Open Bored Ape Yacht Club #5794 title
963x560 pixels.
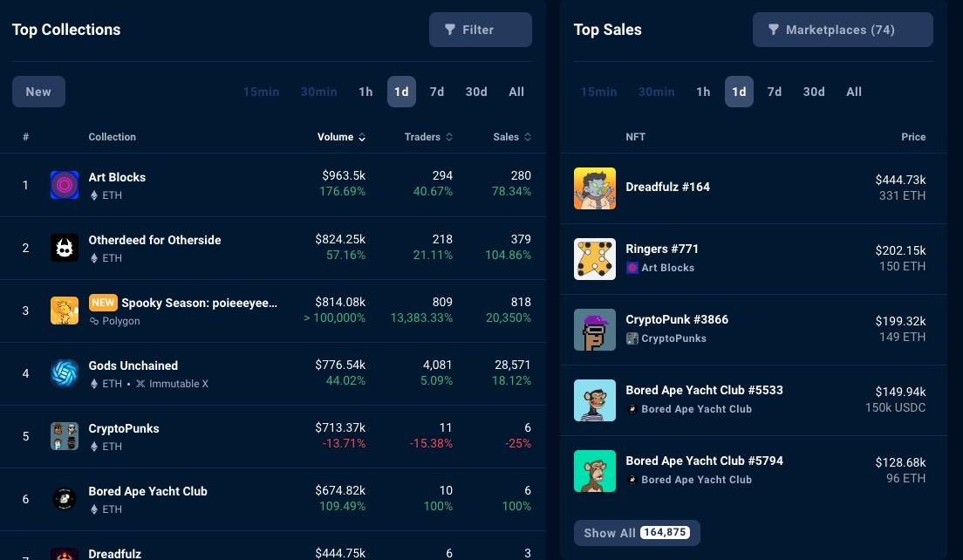coord(705,461)
